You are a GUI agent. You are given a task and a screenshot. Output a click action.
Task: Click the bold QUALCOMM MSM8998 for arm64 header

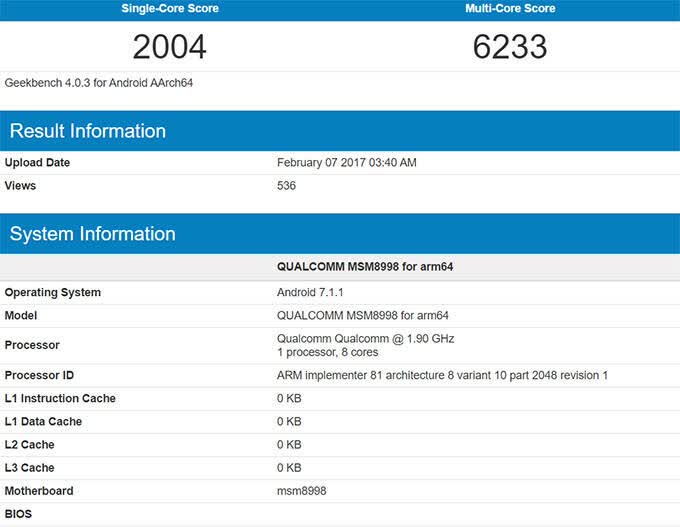coord(365,266)
